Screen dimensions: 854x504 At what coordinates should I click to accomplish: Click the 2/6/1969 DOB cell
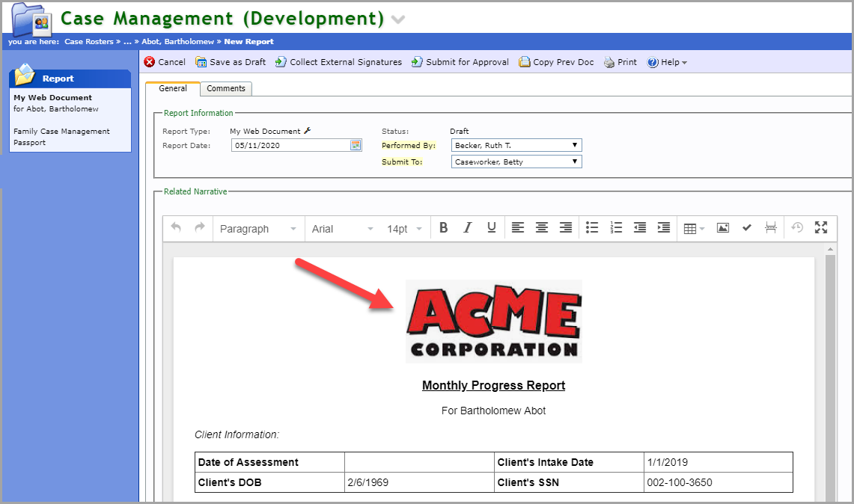pyautogui.click(x=419, y=482)
